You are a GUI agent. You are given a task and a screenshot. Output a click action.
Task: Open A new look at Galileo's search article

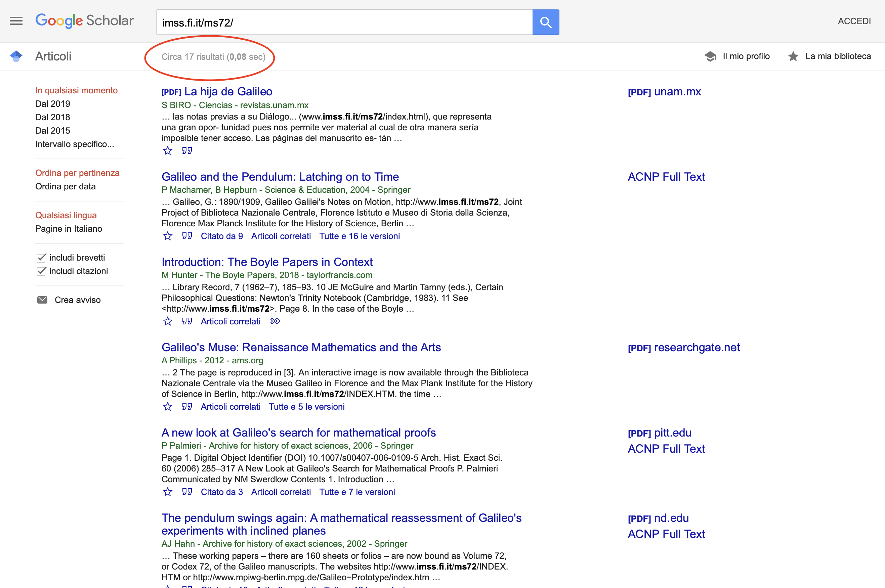pos(299,433)
